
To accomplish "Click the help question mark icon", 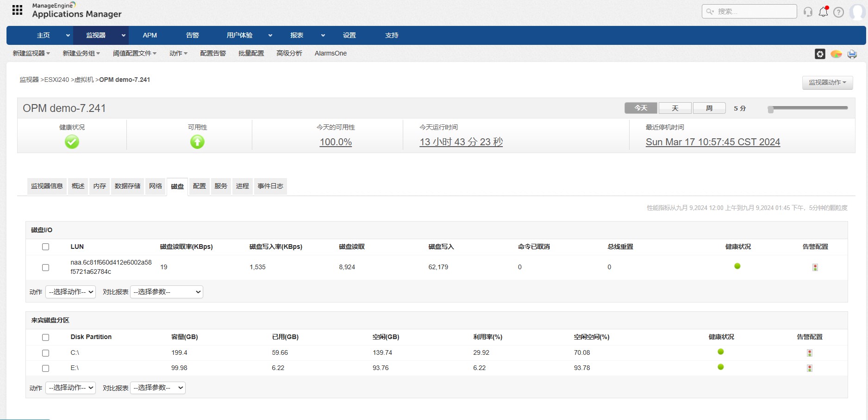I will (x=838, y=12).
